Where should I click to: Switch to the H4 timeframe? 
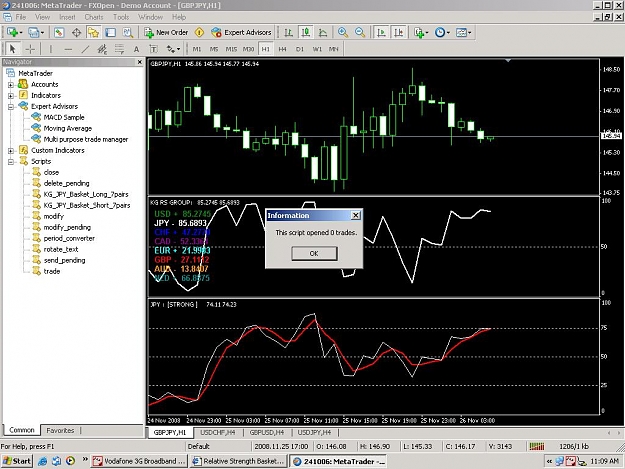[283, 49]
